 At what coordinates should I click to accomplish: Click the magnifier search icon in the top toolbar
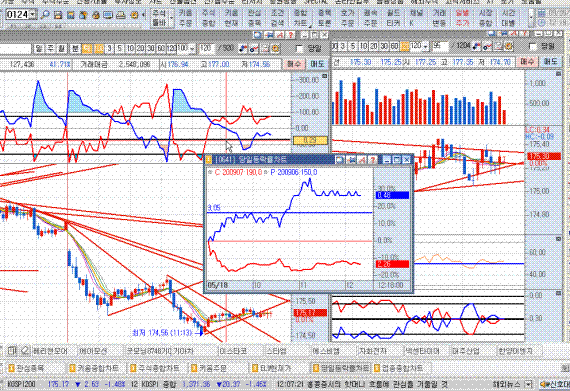click(45, 15)
